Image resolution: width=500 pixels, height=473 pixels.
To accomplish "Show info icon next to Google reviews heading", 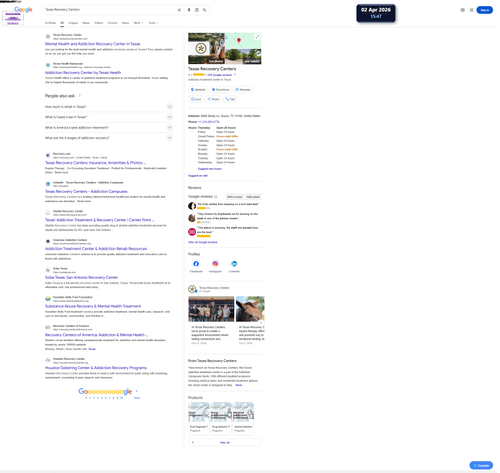I will [216, 197].
